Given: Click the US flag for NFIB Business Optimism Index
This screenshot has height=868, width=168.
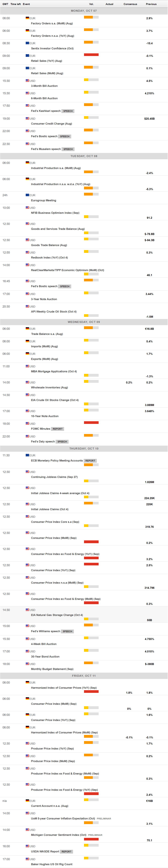Looking at the screenshot, I should [27, 208].
